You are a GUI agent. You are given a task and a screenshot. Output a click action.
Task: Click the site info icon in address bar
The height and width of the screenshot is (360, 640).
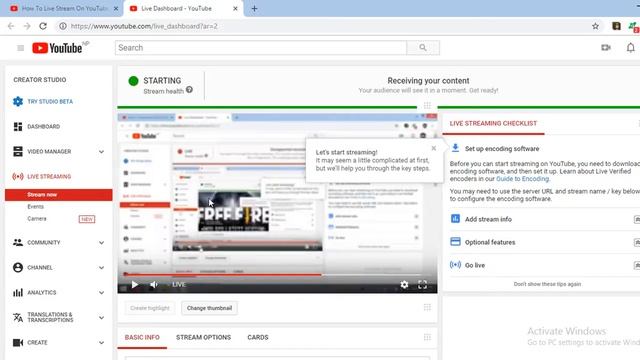tap(62, 26)
